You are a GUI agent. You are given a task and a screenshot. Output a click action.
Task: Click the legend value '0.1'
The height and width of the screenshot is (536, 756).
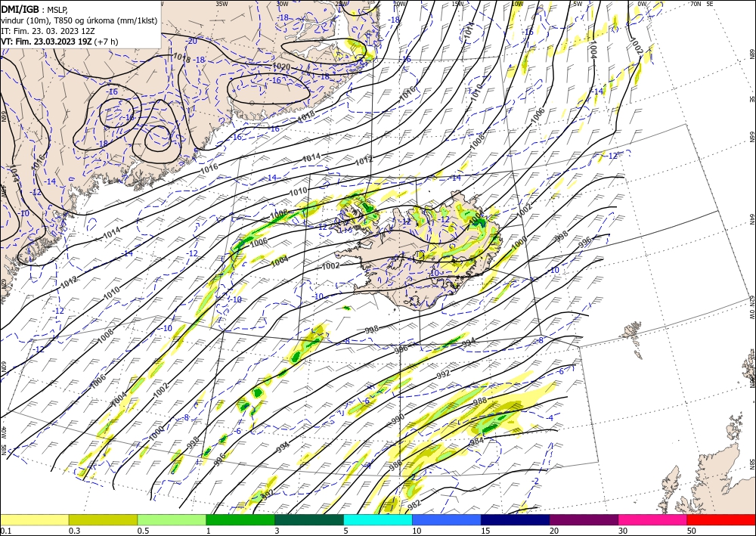click(x=5, y=531)
